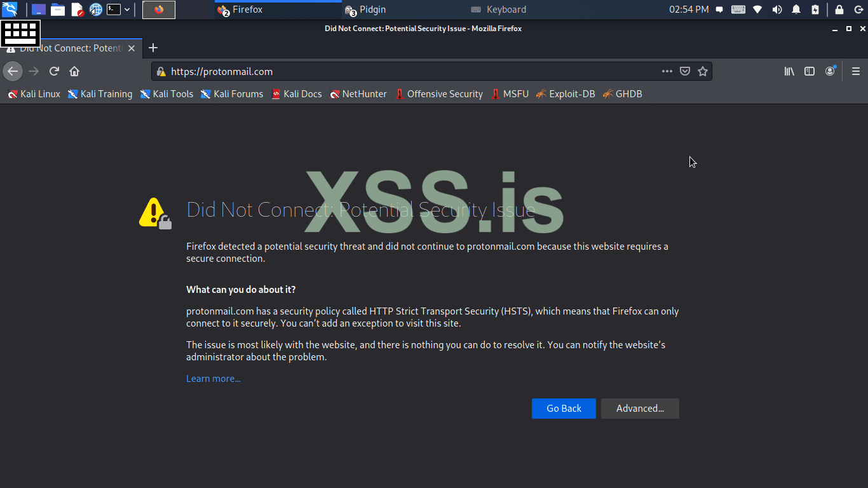Click inside the address bar
868x488 pixels.
pyautogui.click(x=381, y=71)
